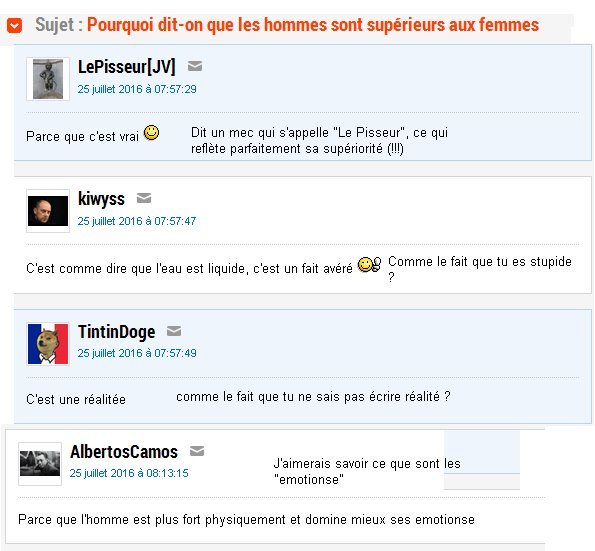
Task: Click the orange dropdown arrow beside Sujet
Action: pos(14,26)
